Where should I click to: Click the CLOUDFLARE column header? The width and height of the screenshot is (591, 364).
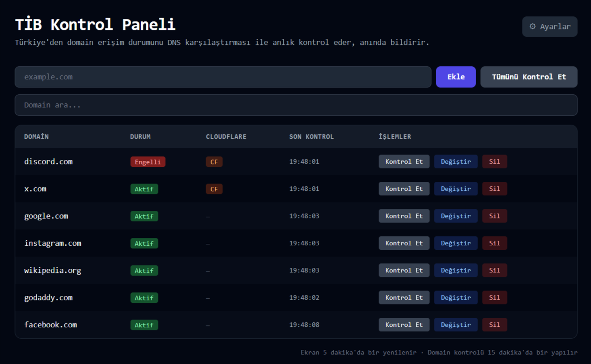[x=226, y=136]
